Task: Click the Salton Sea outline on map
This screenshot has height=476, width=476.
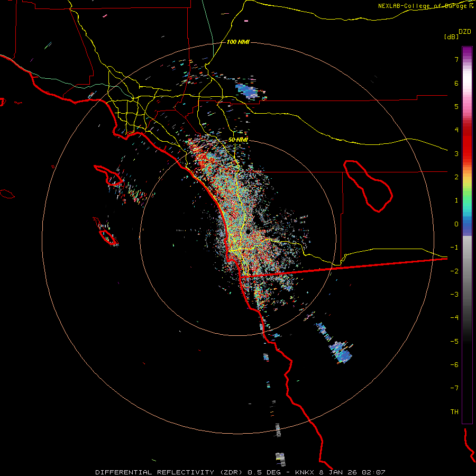Action: [x=368, y=186]
